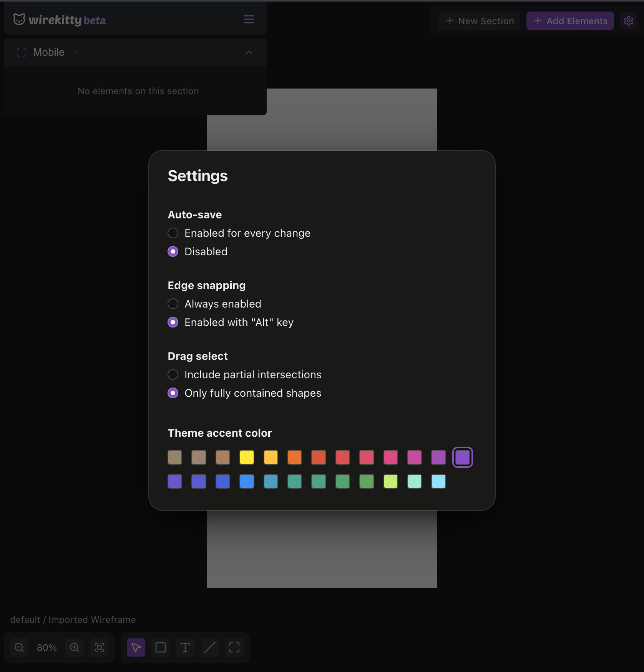Select the line drawing tool

point(210,647)
